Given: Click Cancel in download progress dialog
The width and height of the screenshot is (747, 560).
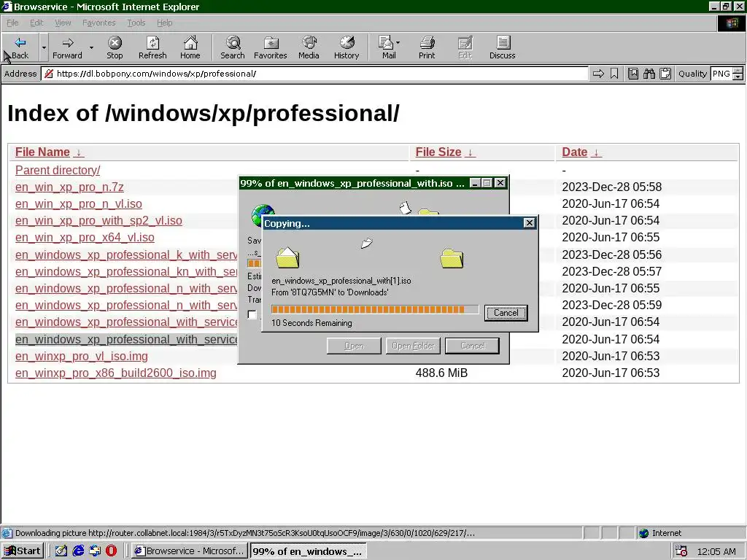Looking at the screenshot, I should [473, 346].
